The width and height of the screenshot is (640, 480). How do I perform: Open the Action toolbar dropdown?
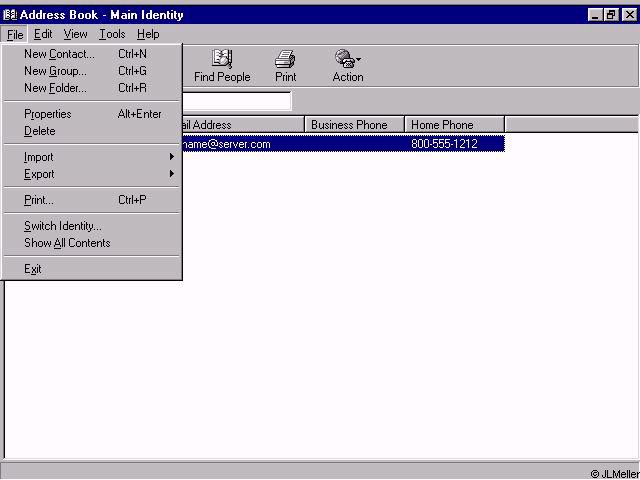348,65
